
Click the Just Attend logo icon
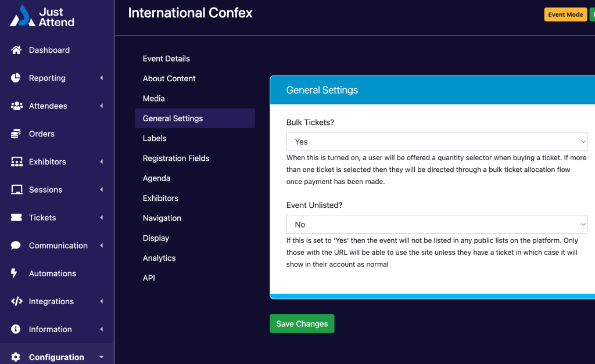click(22, 16)
